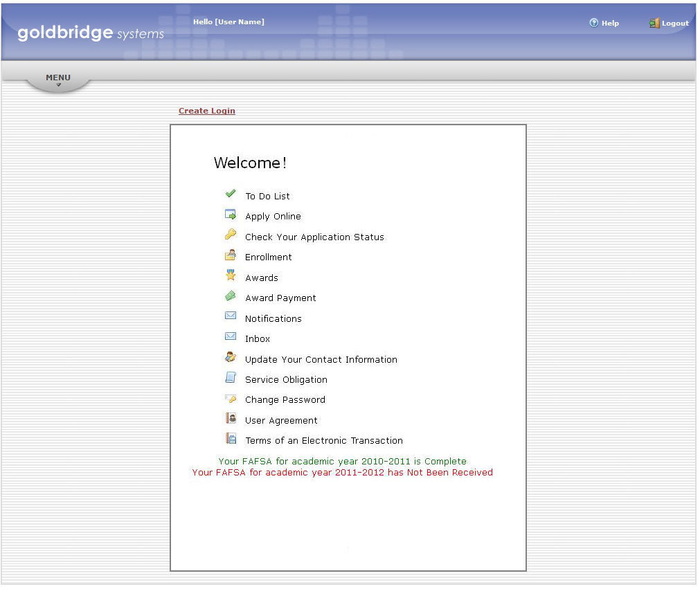
Task: Click the Apply Online arrow icon
Action: tap(231, 214)
